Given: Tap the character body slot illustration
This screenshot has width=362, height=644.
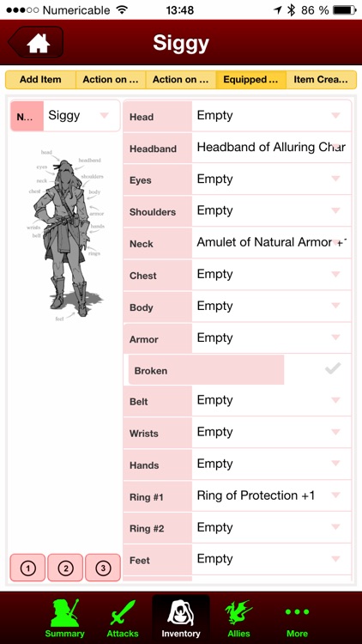Looking at the screenshot, I should (x=65, y=235).
